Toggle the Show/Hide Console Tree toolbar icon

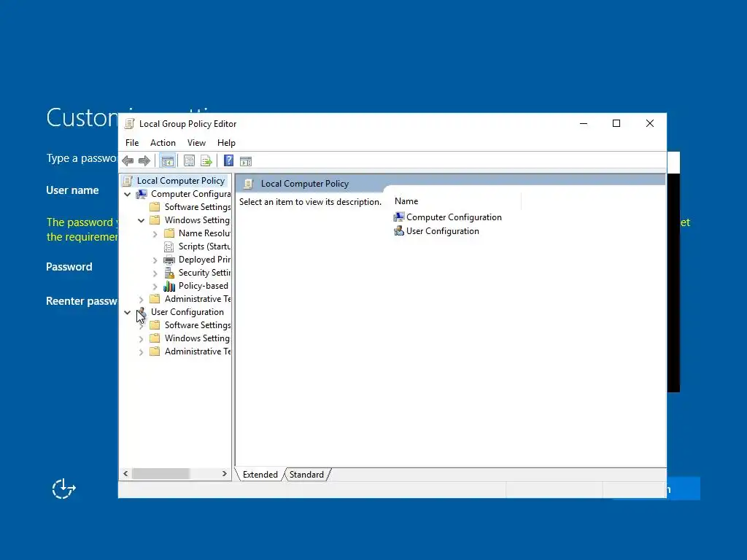point(167,161)
